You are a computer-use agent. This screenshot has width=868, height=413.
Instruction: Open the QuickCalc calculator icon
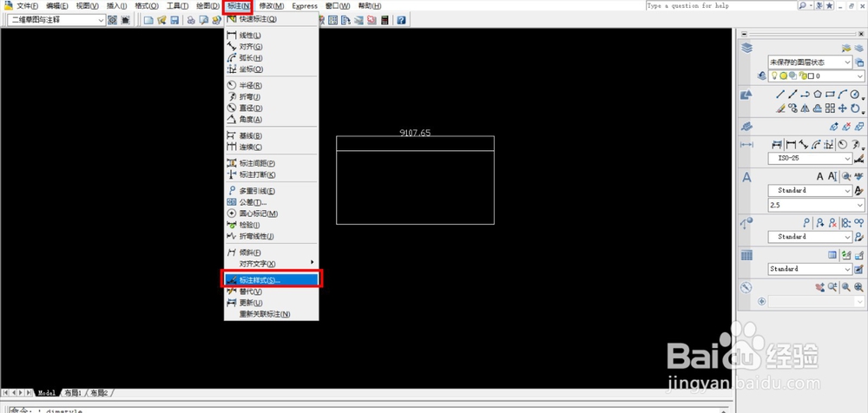coord(385,20)
